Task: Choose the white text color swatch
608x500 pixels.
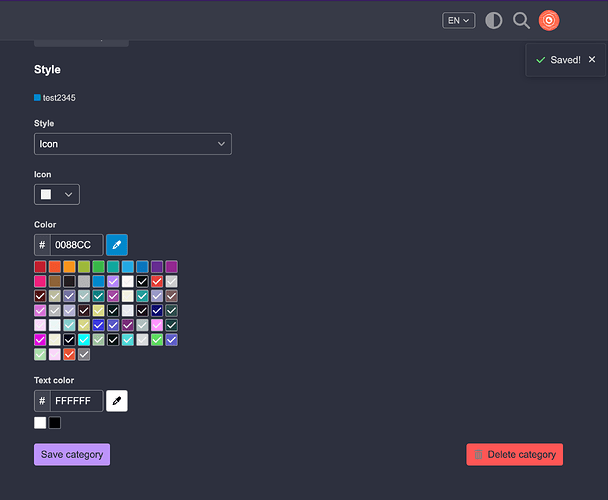Action: pyautogui.click(x=40, y=422)
